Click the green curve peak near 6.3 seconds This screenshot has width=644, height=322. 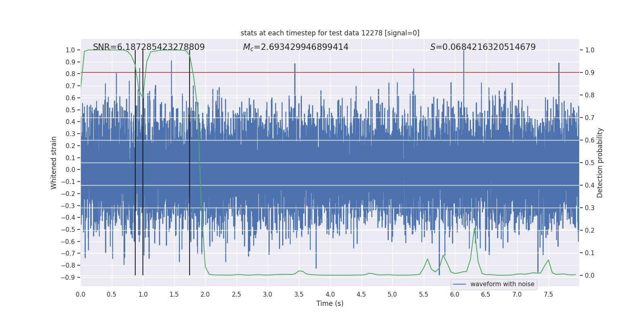click(x=475, y=229)
